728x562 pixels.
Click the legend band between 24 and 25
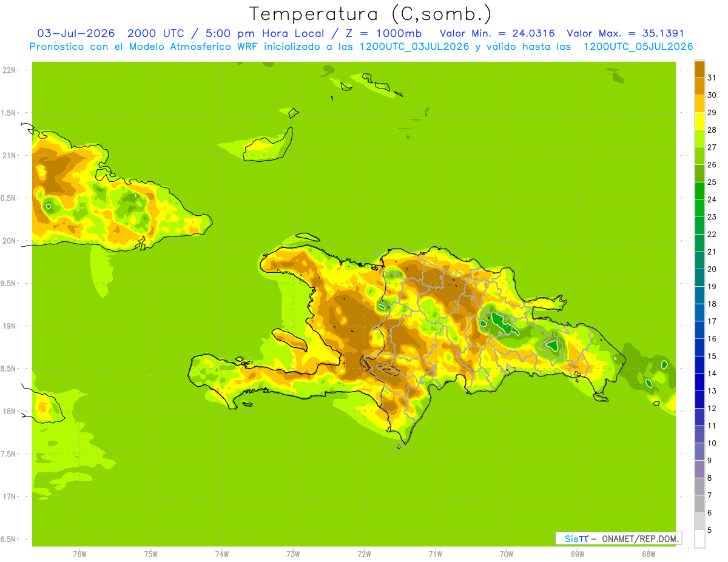(x=699, y=191)
